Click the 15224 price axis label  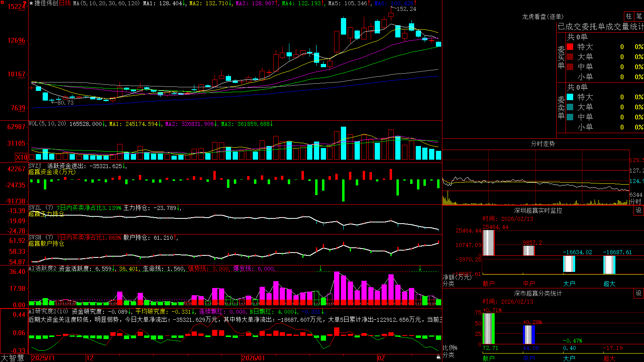pos(16,6)
